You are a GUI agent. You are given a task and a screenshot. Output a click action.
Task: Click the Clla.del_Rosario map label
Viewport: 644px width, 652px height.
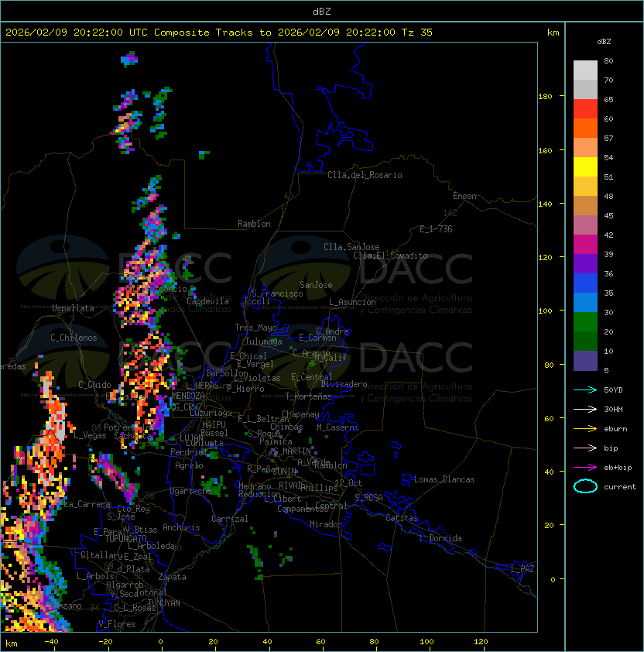click(x=365, y=175)
